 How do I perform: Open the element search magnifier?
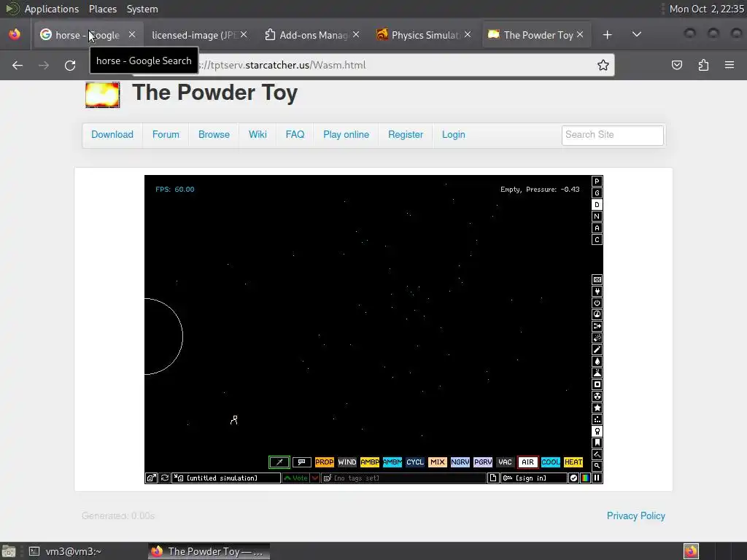click(x=597, y=466)
